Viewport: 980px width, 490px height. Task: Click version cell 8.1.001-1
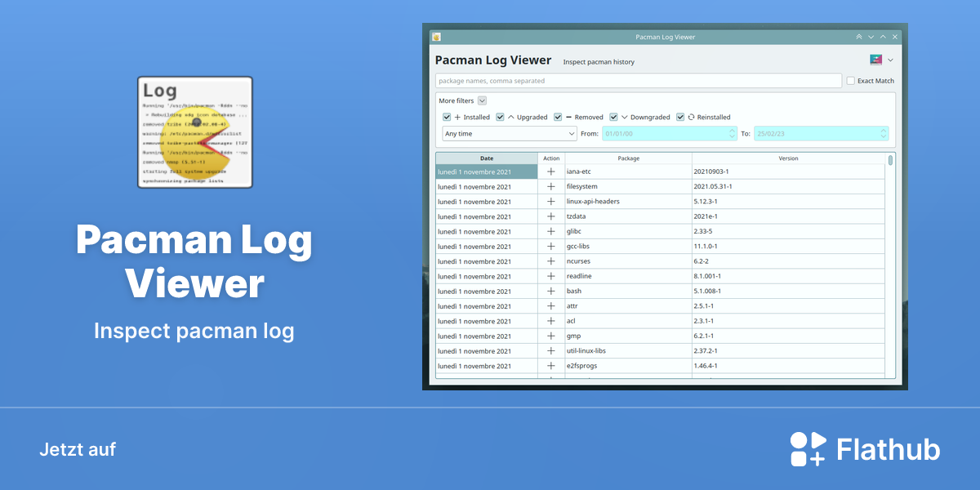[788, 276]
